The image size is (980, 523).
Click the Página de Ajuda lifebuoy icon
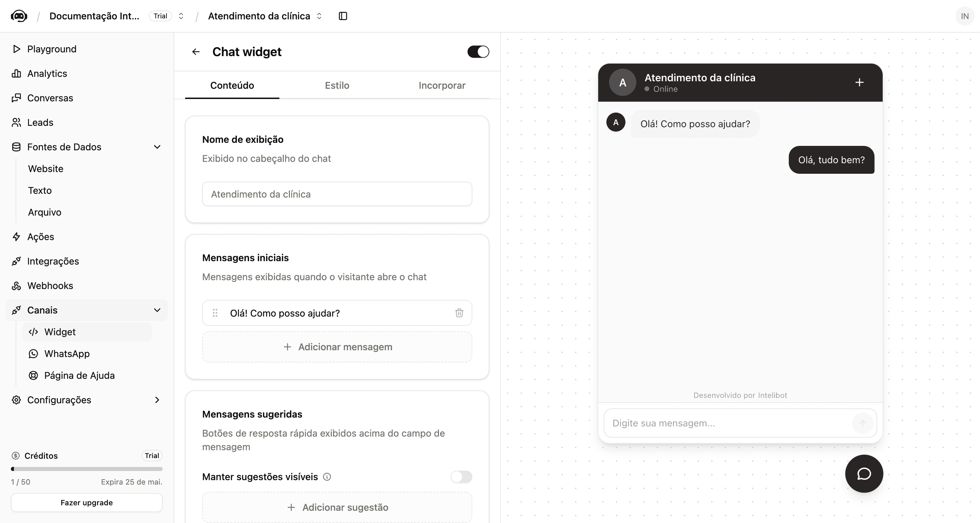click(x=33, y=375)
